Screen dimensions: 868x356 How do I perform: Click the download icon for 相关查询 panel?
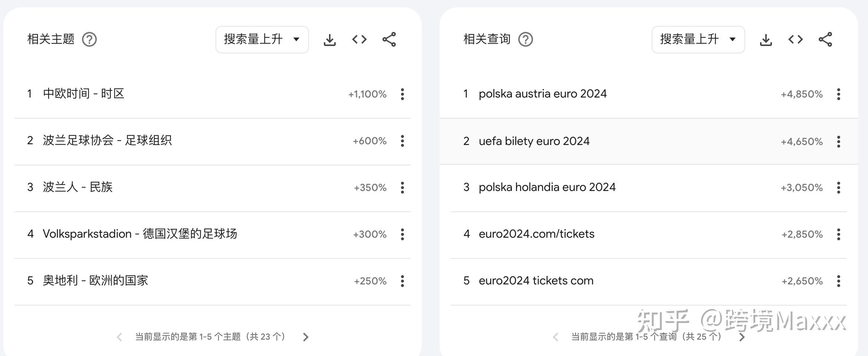pos(766,39)
